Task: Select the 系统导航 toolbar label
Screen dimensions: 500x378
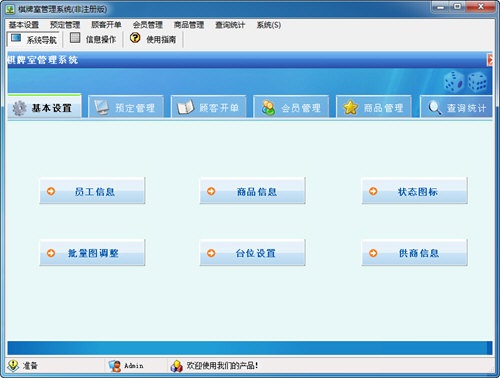Action: [x=42, y=40]
